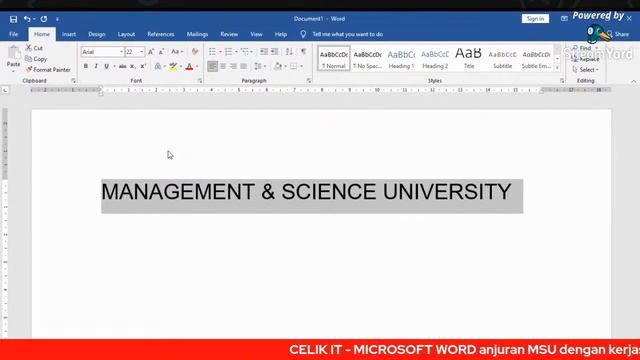The height and width of the screenshot is (360, 640).
Task: Switch to the Layout tab
Action: [126, 34]
